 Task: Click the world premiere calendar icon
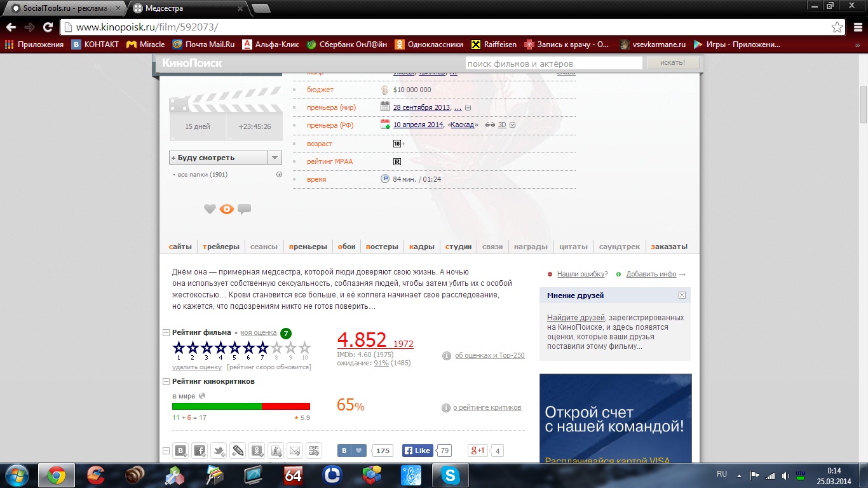385,107
